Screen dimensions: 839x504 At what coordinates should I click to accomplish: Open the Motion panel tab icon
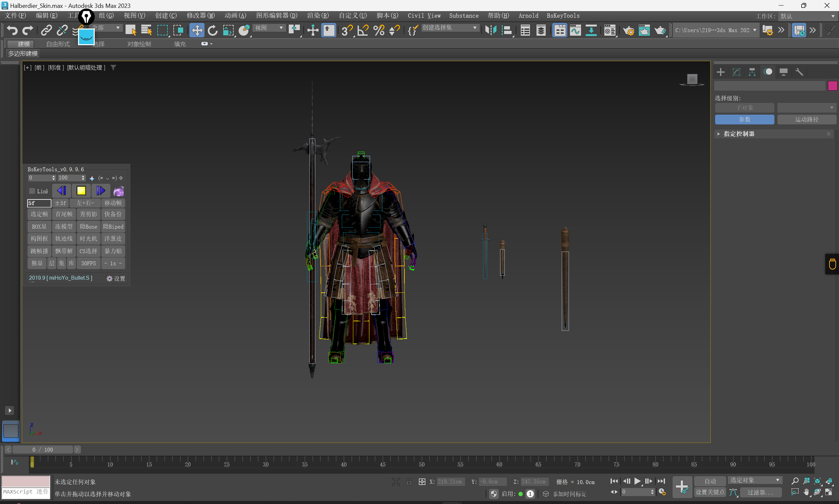coord(768,72)
